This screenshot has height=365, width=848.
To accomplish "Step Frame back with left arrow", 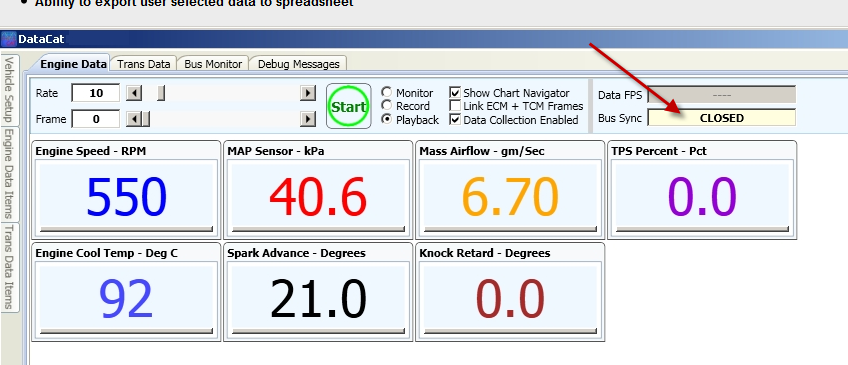I will [x=134, y=119].
